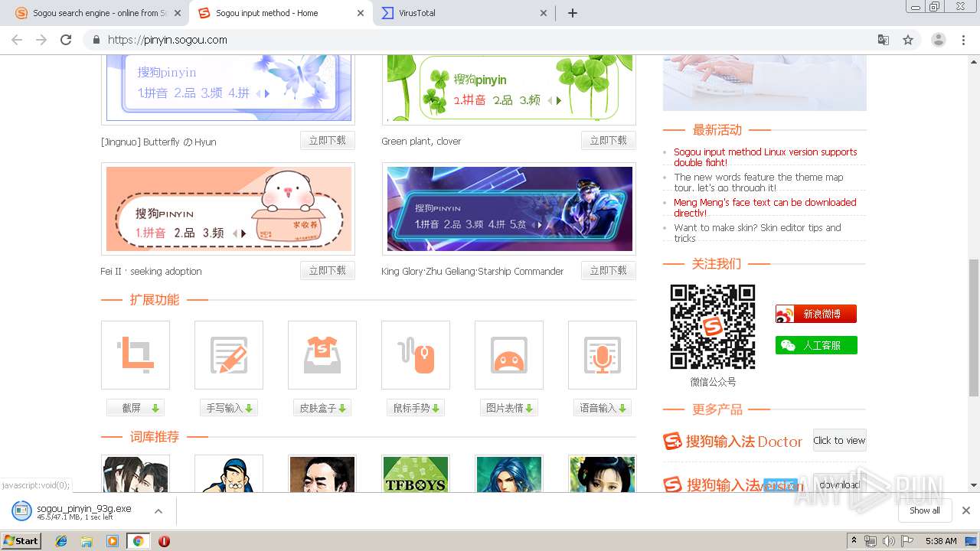Open the new words theme map link
The width and height of the screenshot is (980, 551).
(x=759, y=182)
